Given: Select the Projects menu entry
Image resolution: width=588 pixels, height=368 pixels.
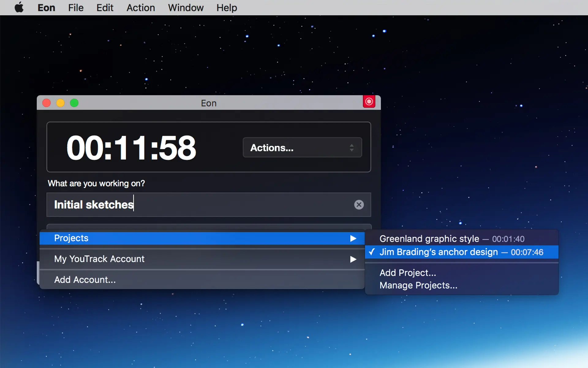Looking at the screenshot, I should 202,238.
